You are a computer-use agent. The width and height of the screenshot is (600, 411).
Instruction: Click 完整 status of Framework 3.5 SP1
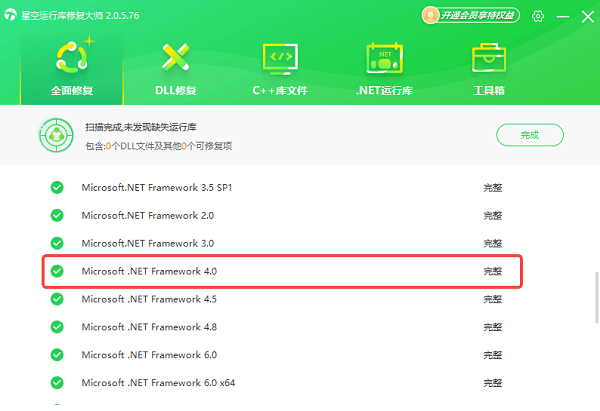click(x=492, y=188)
